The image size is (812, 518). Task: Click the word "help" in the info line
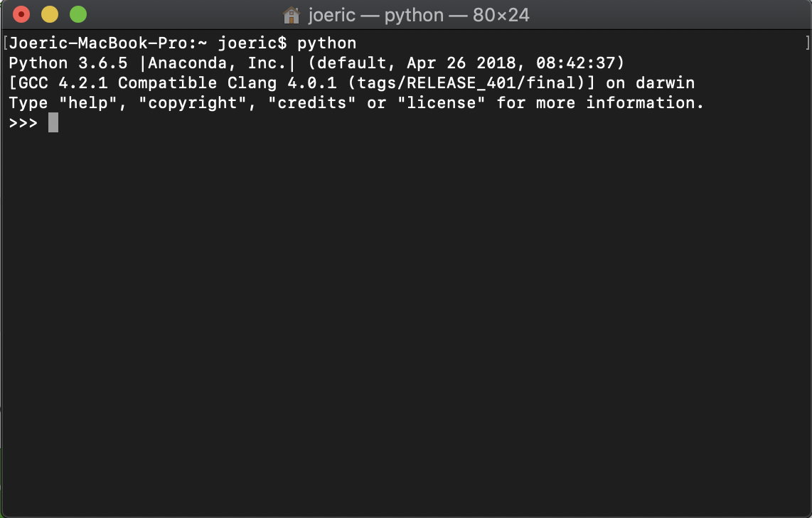(88, 102)
